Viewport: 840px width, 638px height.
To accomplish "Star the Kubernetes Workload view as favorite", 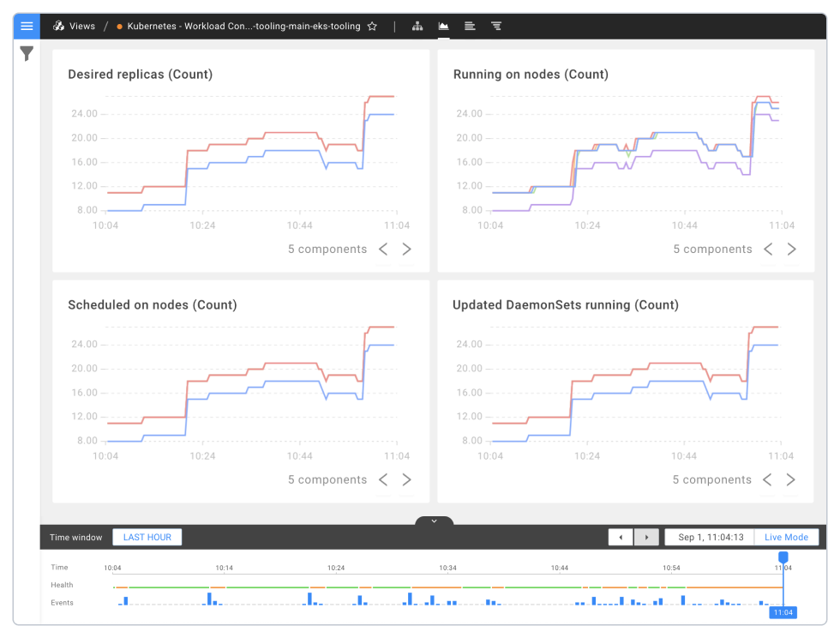I will pos(372,26).
